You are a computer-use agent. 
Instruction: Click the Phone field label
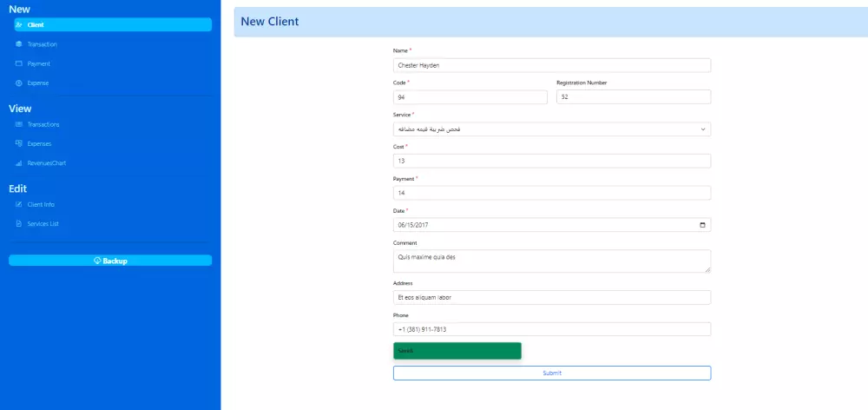point(401,315)
